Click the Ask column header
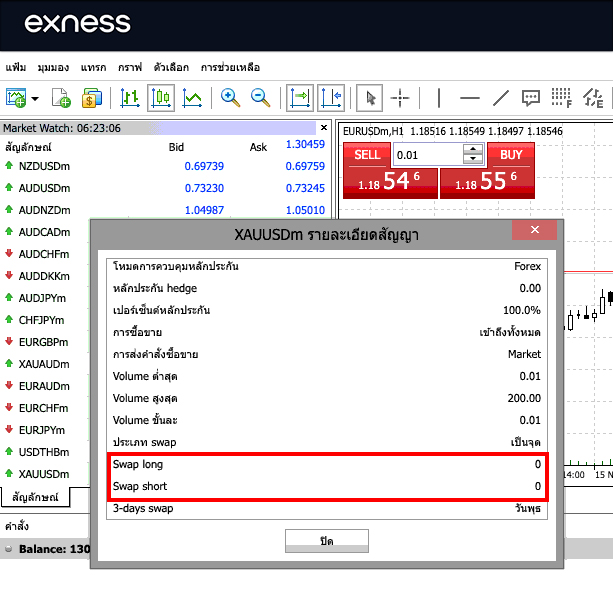Viewport: 613px width, 606px height. point(258,147)
